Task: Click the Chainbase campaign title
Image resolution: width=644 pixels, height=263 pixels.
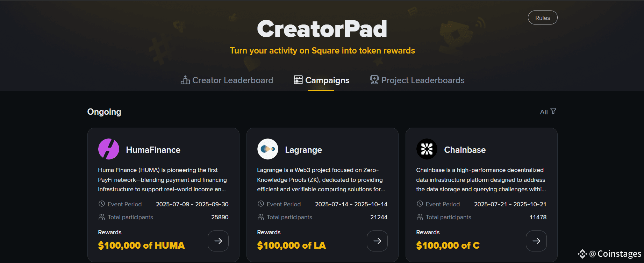Action: 465,150
